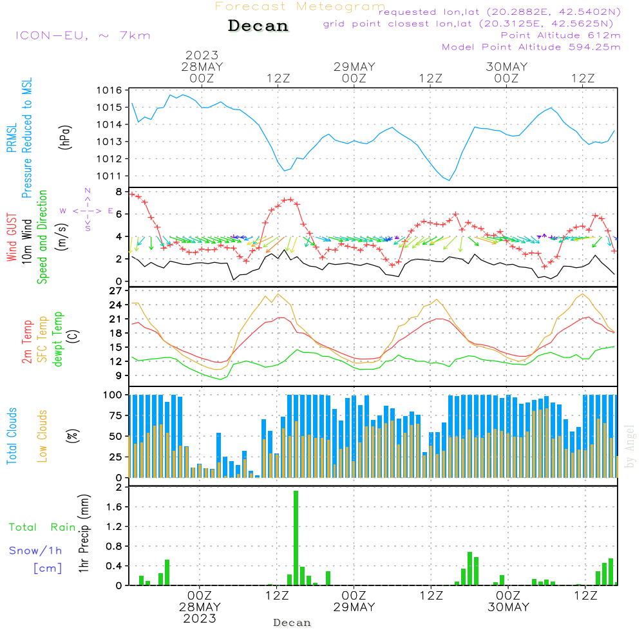Viewport: 644px width, 644px height.
Task: Click the small 'Decan' caption under the bottom axis
Action: 292,623
